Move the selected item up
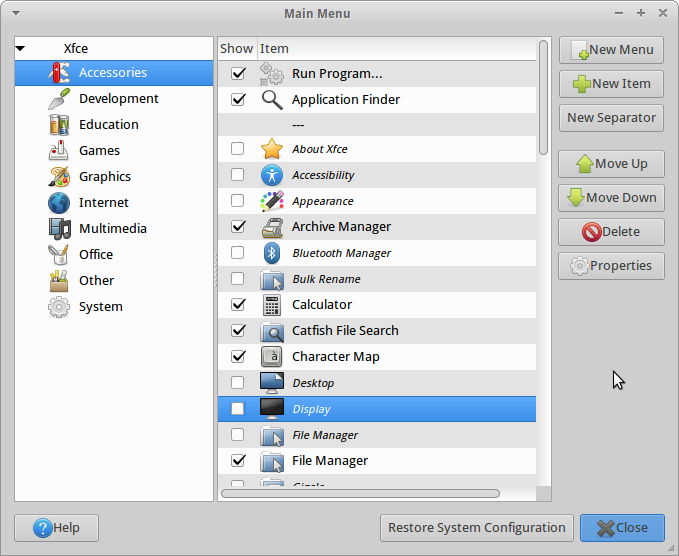The height and width of the screenshot is (556, 679). click(611, 164)
